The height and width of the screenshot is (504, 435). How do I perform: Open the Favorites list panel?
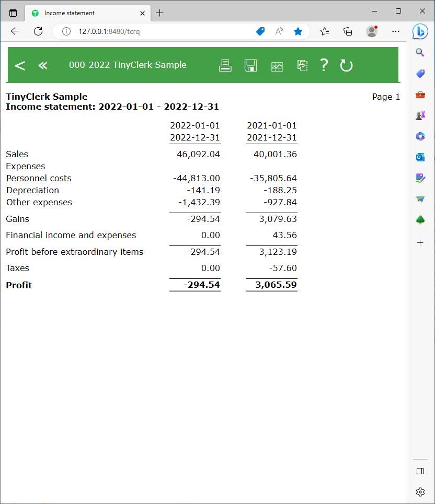tap(325, 31)
